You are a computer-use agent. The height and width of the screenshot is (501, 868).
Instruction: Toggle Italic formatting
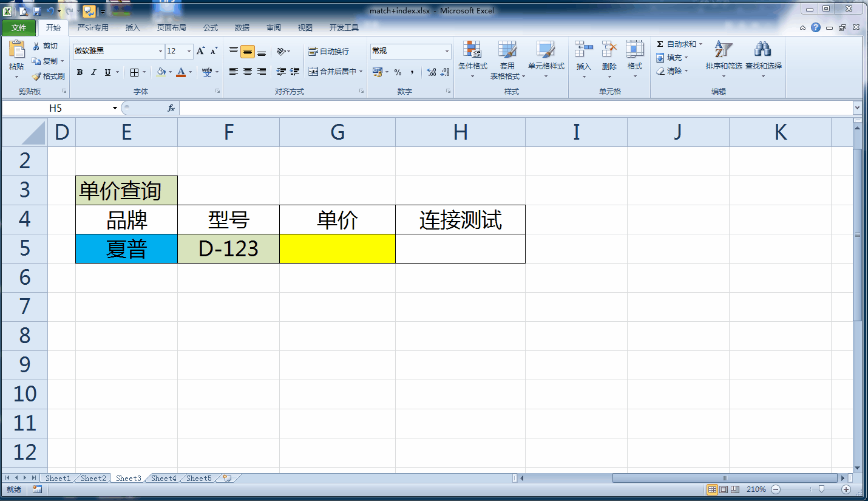93,72
